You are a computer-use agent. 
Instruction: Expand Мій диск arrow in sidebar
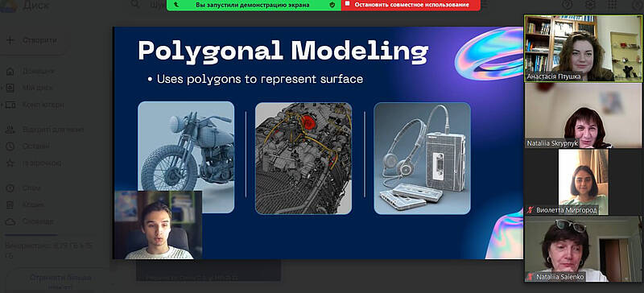(x=2, y=88)
